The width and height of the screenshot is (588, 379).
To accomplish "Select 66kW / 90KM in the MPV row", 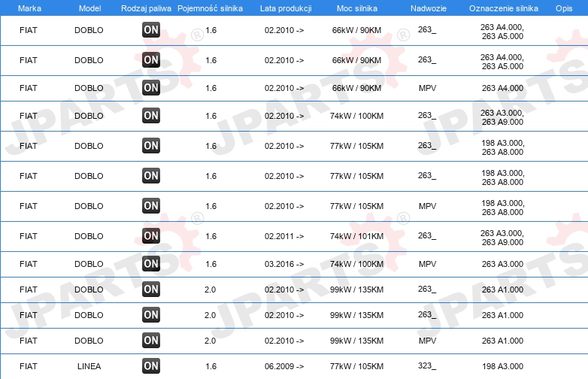I will point(356,88).
